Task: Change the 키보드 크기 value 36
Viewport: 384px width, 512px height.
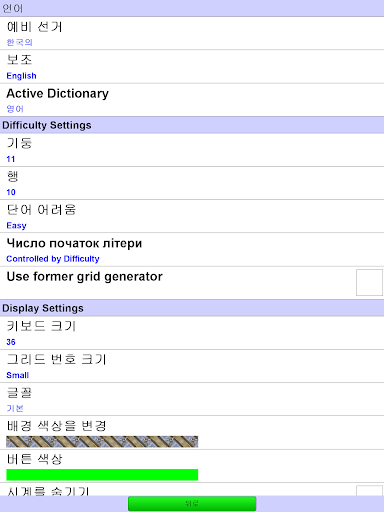Action: click(x=192, y=333)
